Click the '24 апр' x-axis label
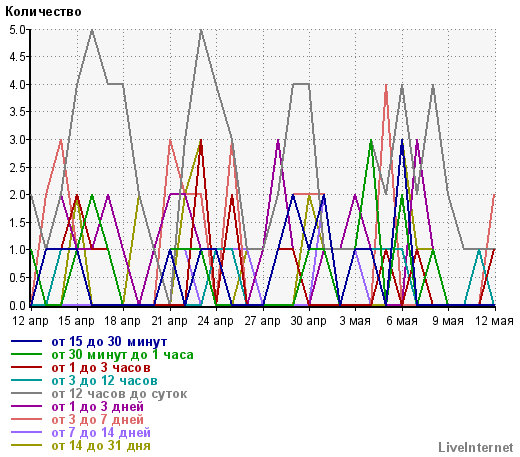This screenshot has width=520, height=457. 216,321
